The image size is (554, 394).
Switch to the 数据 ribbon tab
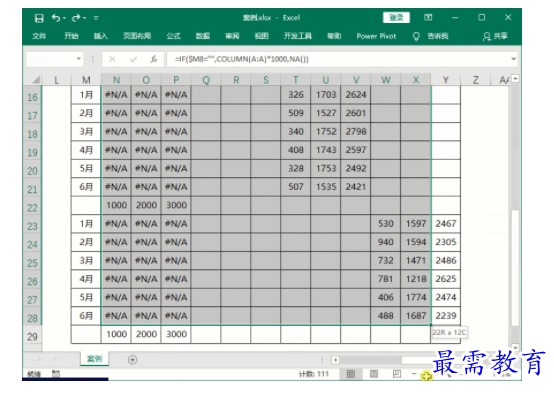[x=203, y=36]
